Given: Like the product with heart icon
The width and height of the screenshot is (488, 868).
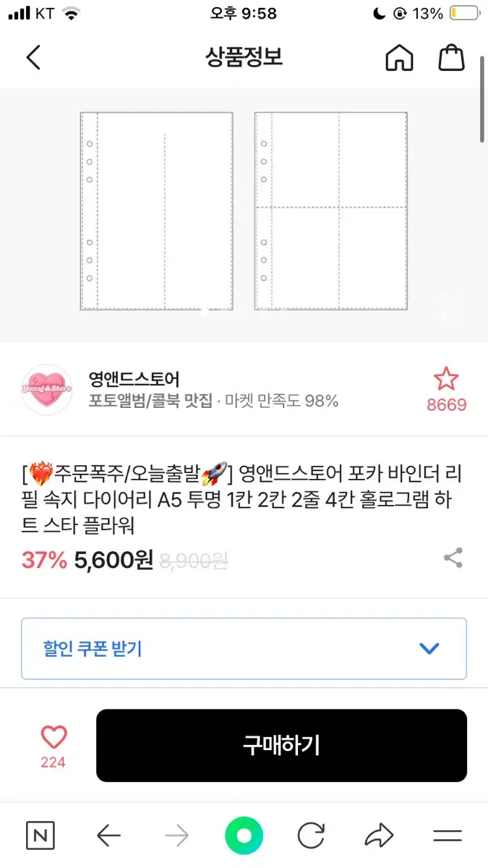Looking at the screenshot, I should point(53,737).
